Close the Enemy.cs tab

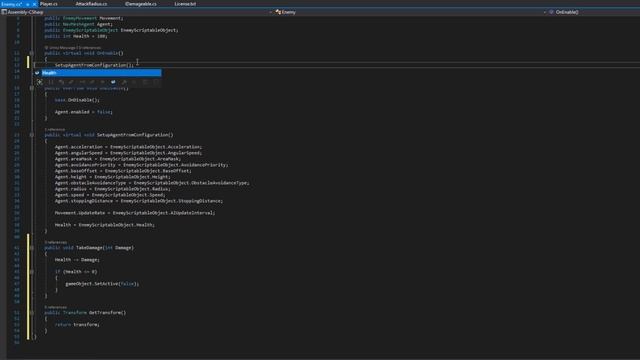pyautogui.click(x=34, y=4)
